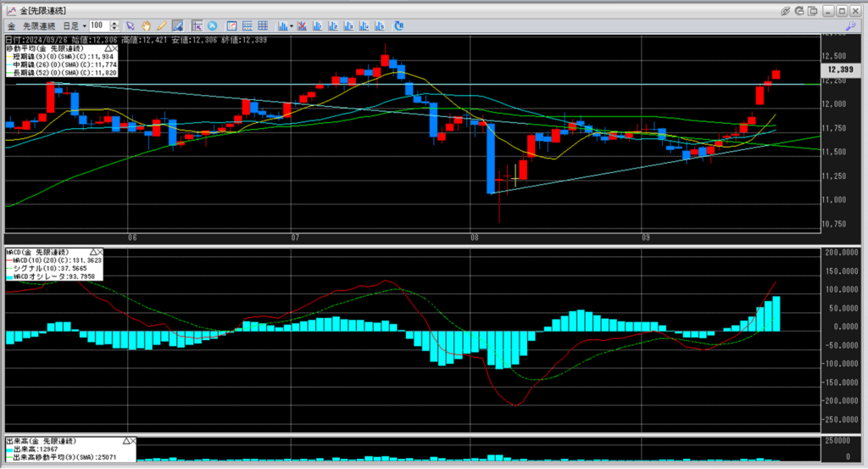The width and height of the screenshot is (868, 469).
Task: Click the bar count field showing 100
Action: [x=98, y=26]
